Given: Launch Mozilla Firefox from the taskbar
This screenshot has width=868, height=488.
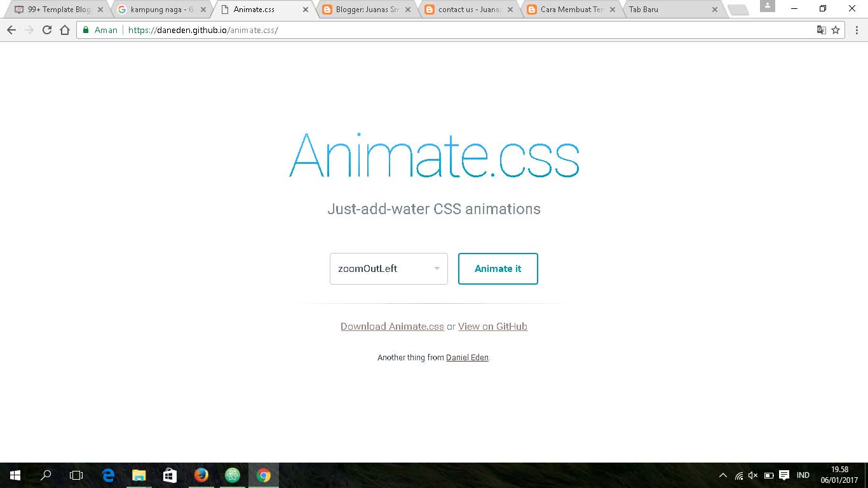Looking at the screenshot, I should click(x=201, y=475).
